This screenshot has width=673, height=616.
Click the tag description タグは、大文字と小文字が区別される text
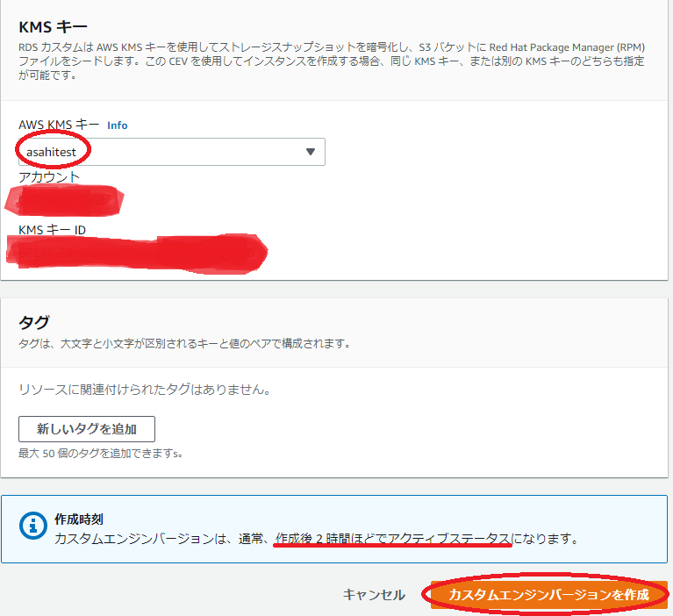[x=184, y=343]
